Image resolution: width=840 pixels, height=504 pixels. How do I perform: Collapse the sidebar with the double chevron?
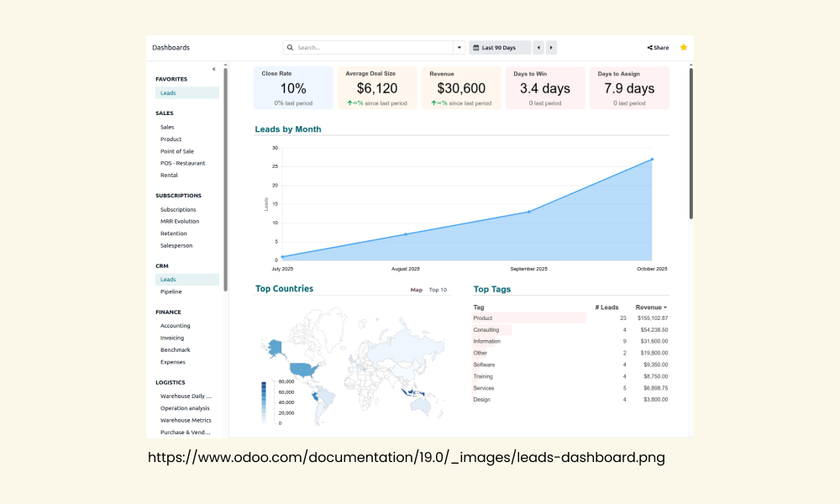pyautogui.click(x=213, y=69)
